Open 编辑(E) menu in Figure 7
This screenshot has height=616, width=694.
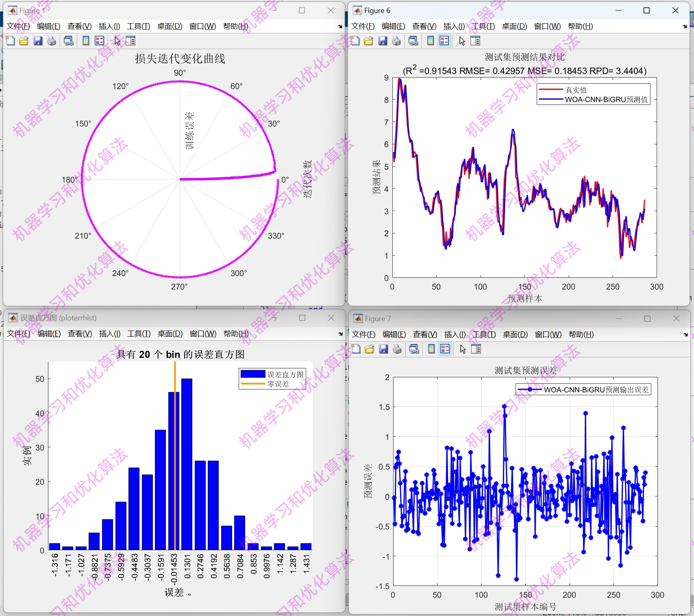pos(394,335)
